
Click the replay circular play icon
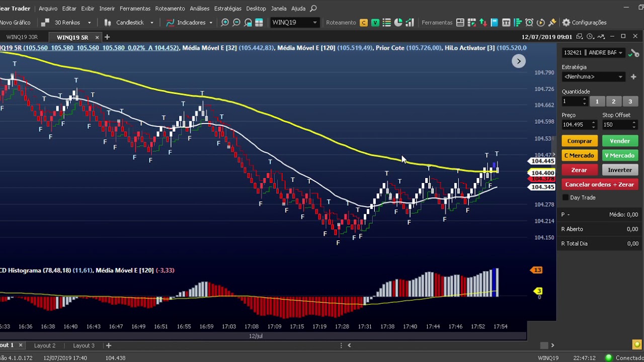(541, 23)
